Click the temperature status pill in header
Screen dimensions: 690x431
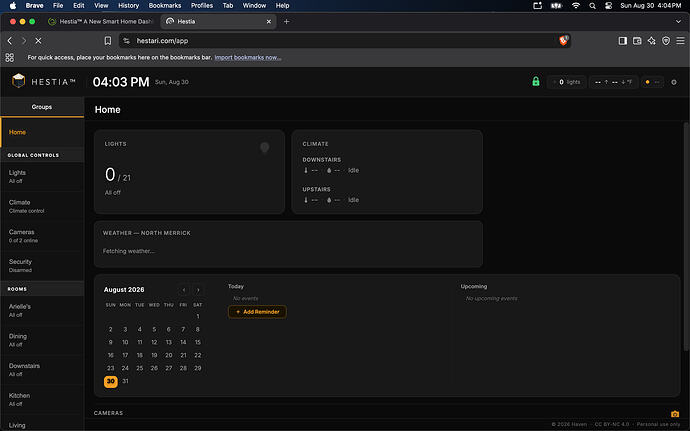(x=613, y=82)
